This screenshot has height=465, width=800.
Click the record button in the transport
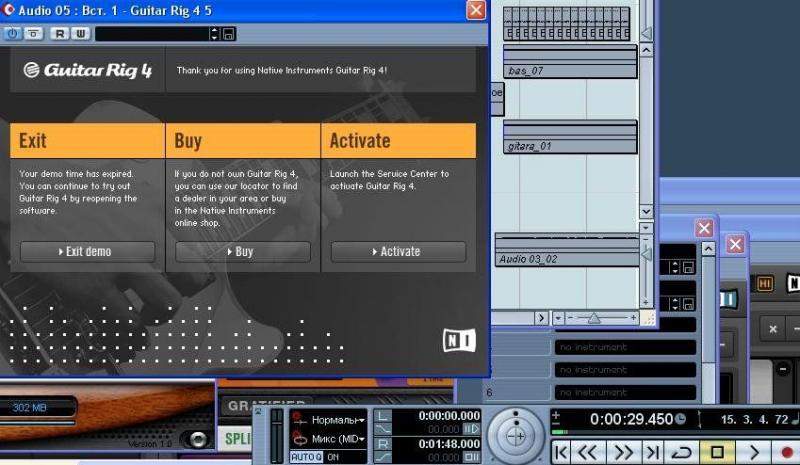[x=787, y=452]
